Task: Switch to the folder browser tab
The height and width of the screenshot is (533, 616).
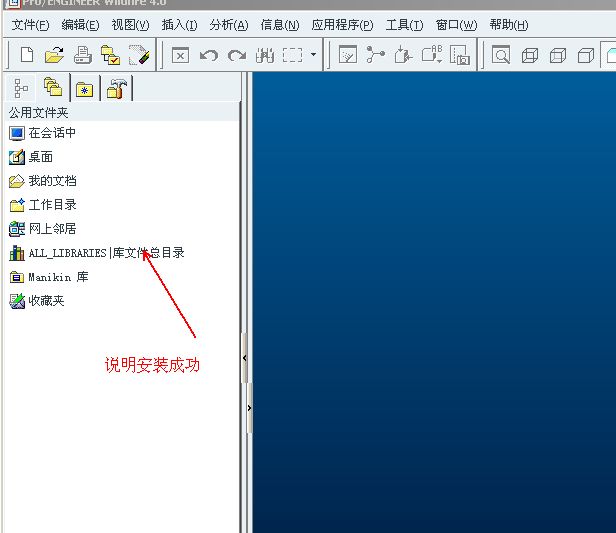Action: click(53, 87)
